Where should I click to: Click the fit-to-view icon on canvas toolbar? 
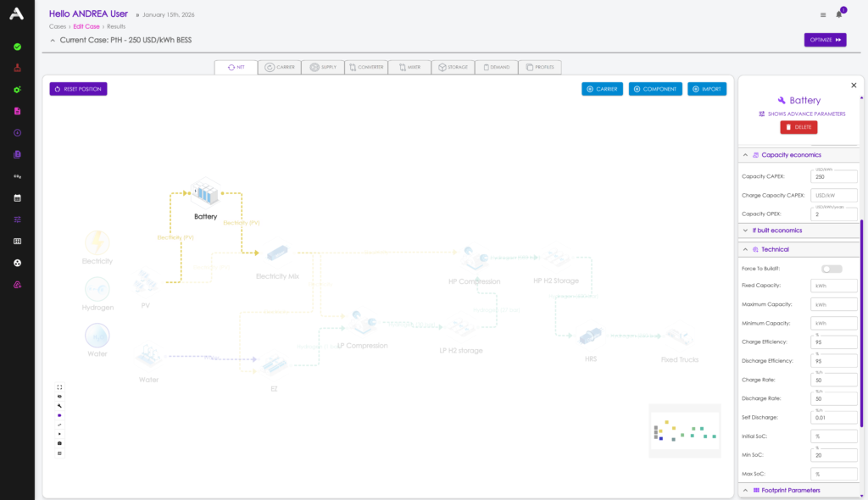59,387
